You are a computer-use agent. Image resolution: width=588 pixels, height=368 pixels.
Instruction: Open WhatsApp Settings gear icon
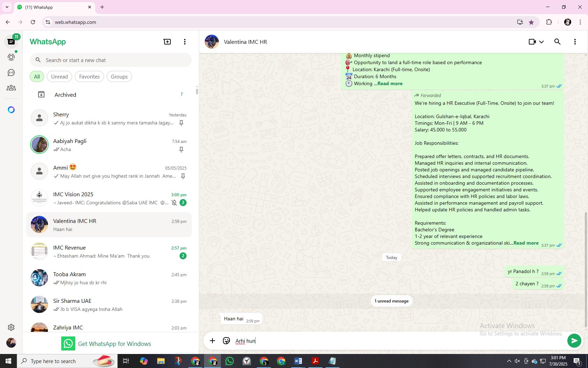pos(11,327)
